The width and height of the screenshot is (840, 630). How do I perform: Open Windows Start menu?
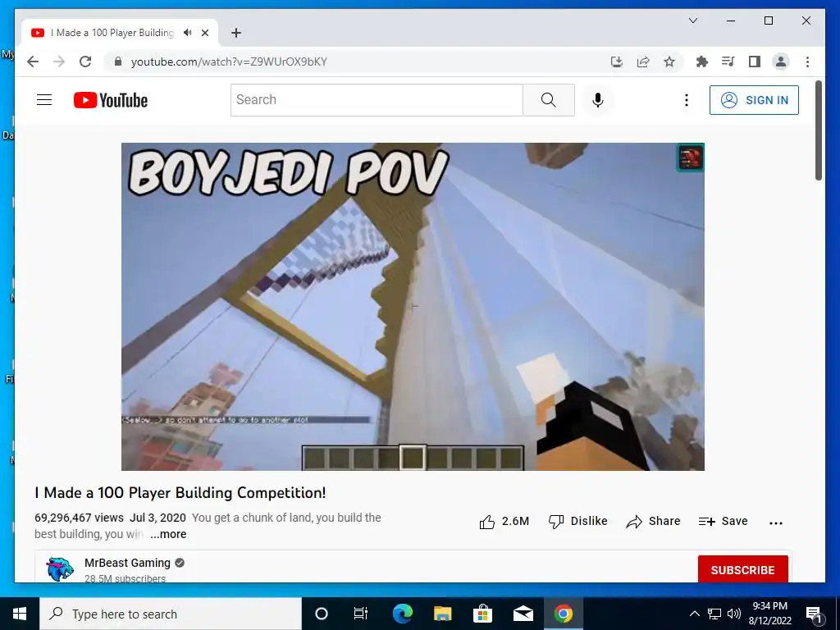(x=20, y=614)
